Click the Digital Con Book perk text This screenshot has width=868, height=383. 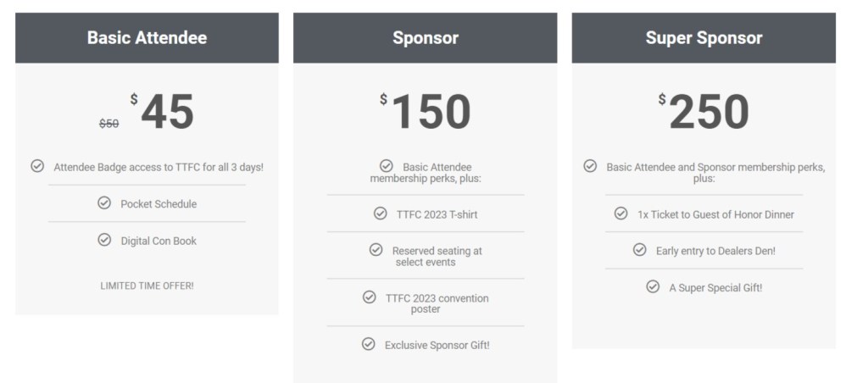(x=159, y=241)
